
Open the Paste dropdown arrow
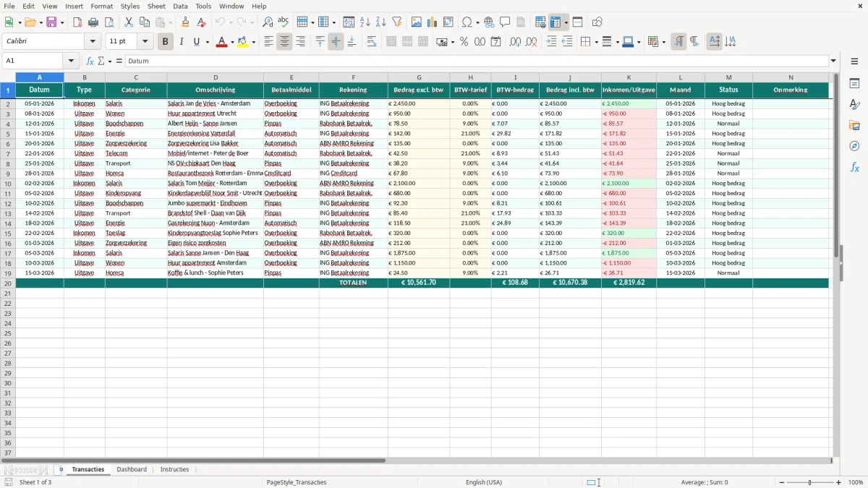170,22
